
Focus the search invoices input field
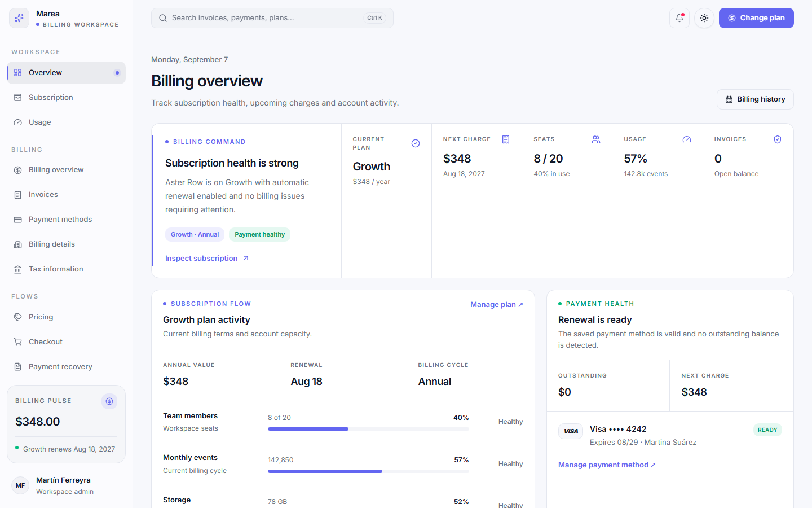coord(272,18)
